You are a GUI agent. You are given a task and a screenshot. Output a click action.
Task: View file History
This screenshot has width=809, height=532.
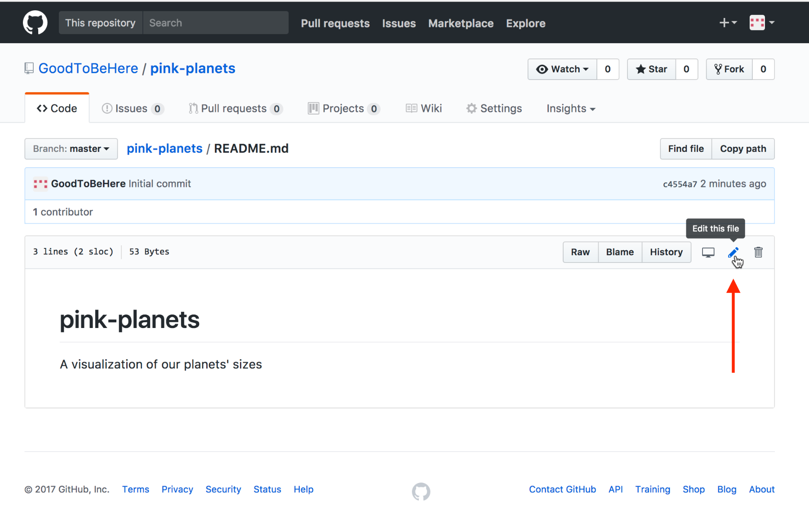pos(666,252)
